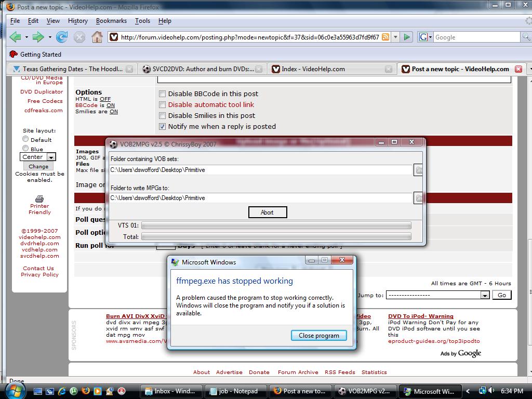Select Blue site layout radio
The image size is (532, 399).
[25, 148]
